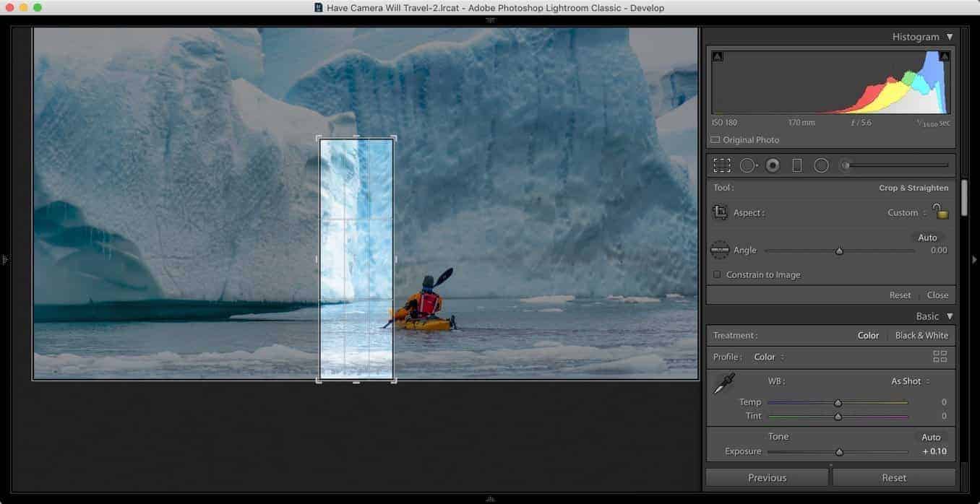Click the Previous button

pos(767,477)
